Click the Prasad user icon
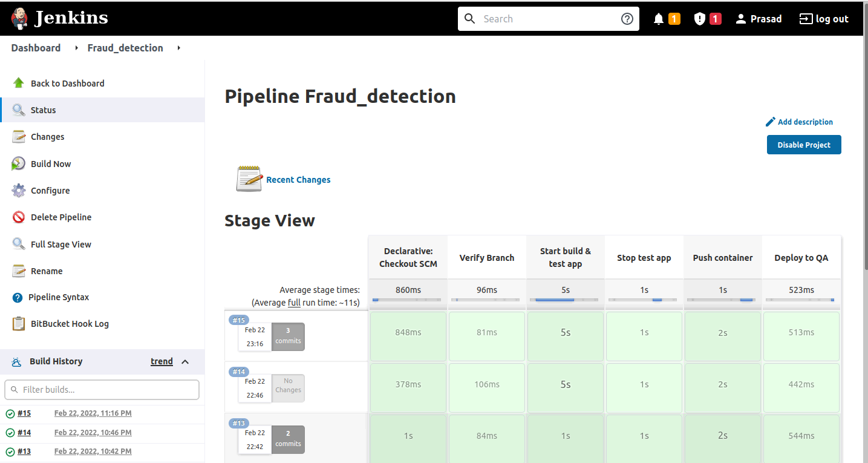 741,19
